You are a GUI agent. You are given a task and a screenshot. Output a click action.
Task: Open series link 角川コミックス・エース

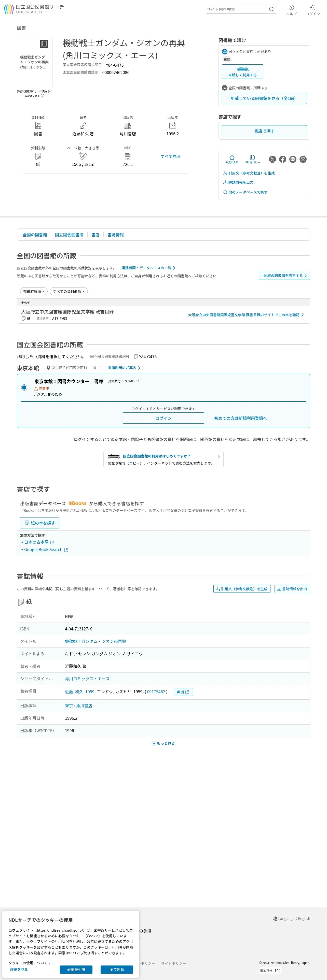[x=87, y=679]
